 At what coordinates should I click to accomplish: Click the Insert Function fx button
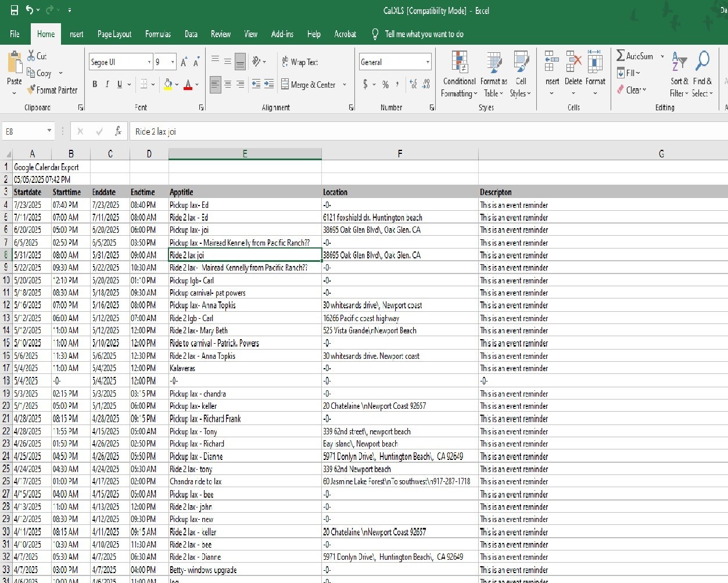coord(118,131)
